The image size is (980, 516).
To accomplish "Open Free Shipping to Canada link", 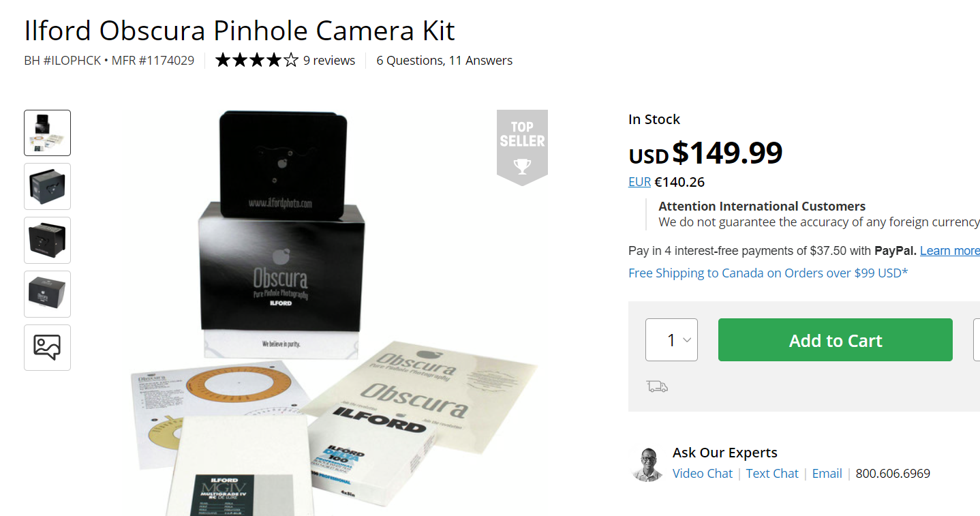I will 768,273.
